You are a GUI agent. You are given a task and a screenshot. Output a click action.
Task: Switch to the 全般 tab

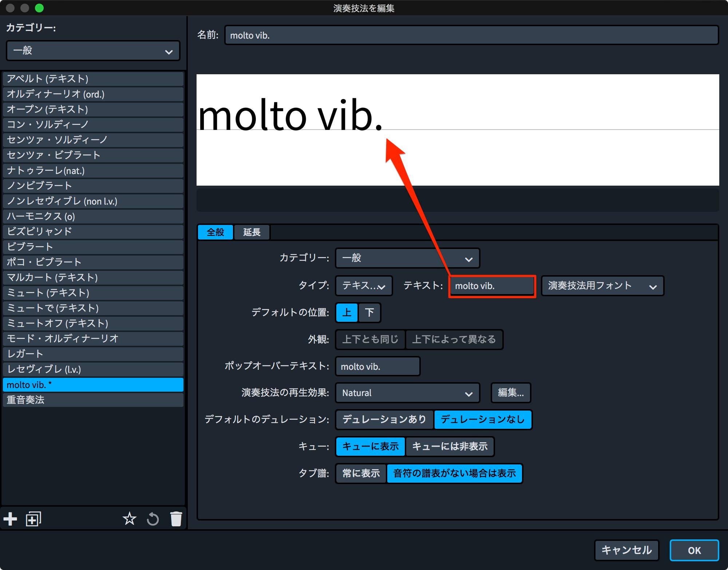point(215,232)
